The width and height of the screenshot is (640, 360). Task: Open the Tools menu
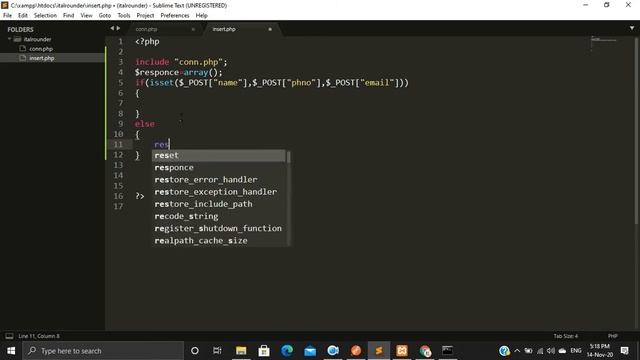point(124,16)
